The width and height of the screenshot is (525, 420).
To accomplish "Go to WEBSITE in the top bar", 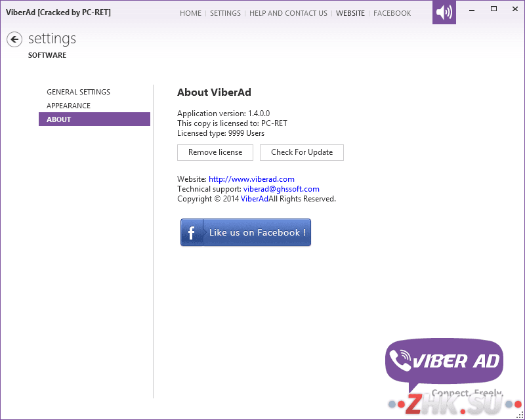I will click(350, 13).
